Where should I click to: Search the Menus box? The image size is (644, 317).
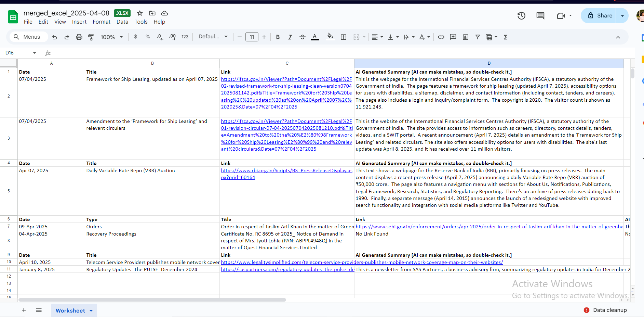29,37
